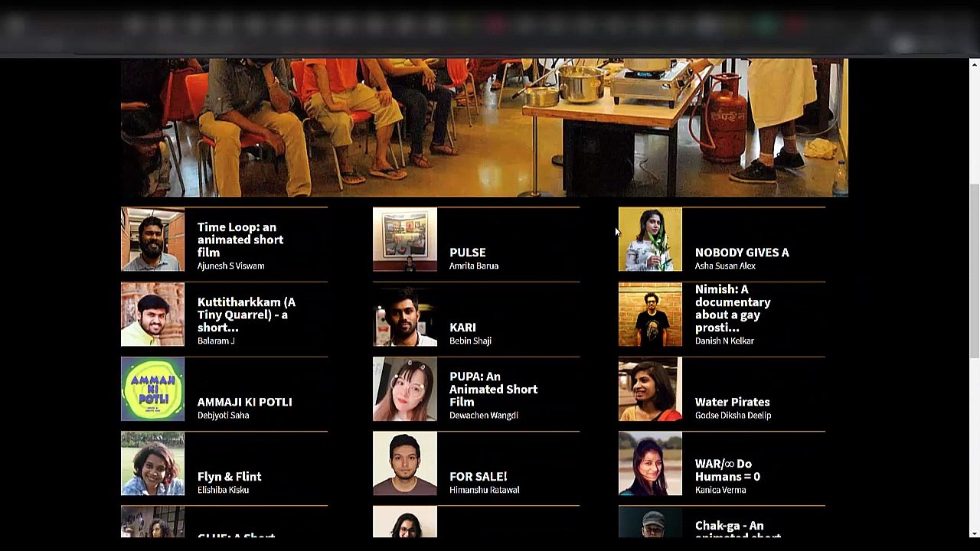Click the author name 'Balaram J'
Image resolution: width=980 pixels, height=551 pixels.
tap(216, 341)
